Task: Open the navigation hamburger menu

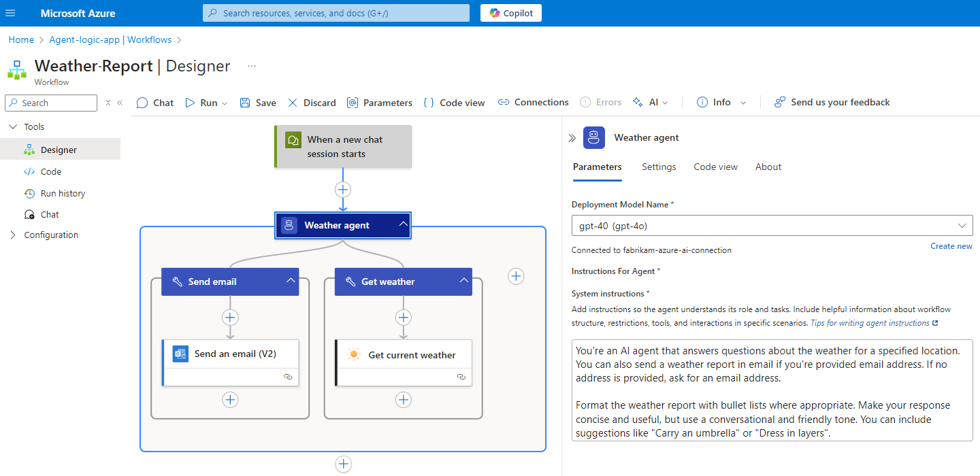Action: [x=10, y=13]
